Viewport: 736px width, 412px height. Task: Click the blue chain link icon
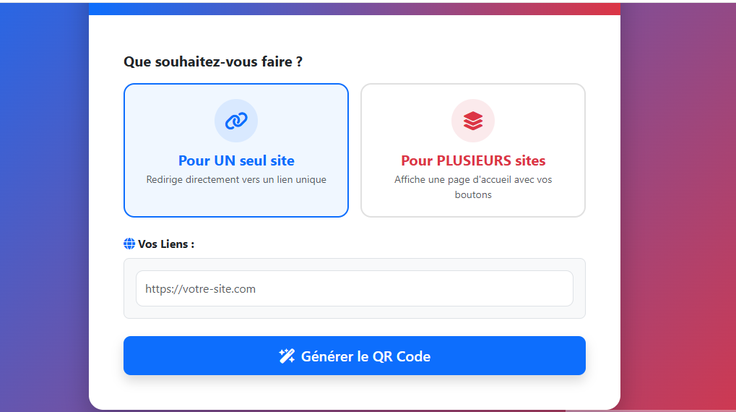click(x=236, y=121)
